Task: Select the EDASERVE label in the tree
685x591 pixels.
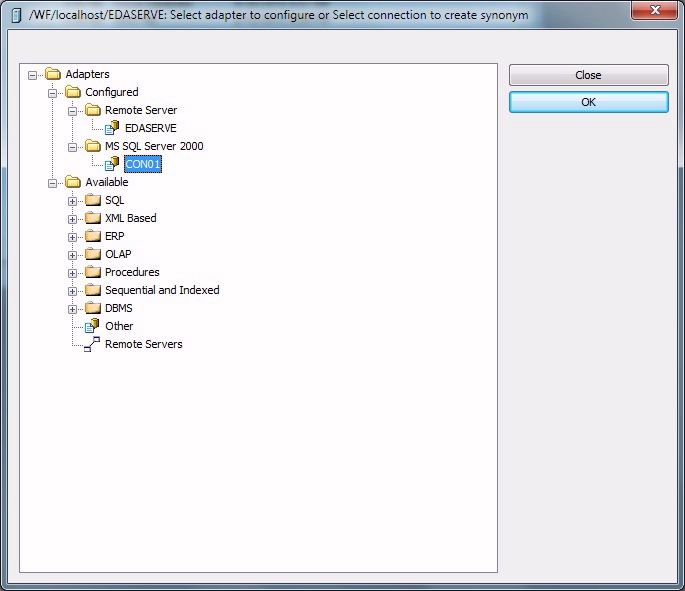Action: click(151, 128)
